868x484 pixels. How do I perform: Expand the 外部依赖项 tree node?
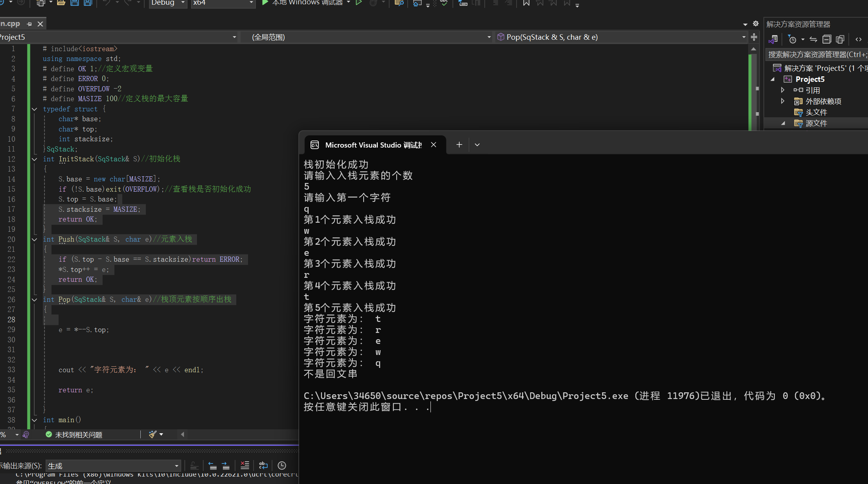[x=782, y=101]
